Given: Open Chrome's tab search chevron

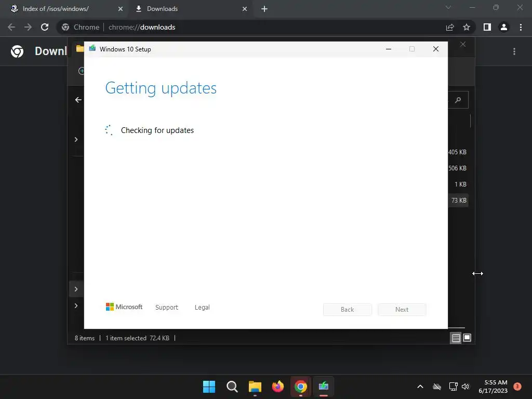Looking at the screenshot, I should pos(448,7).
